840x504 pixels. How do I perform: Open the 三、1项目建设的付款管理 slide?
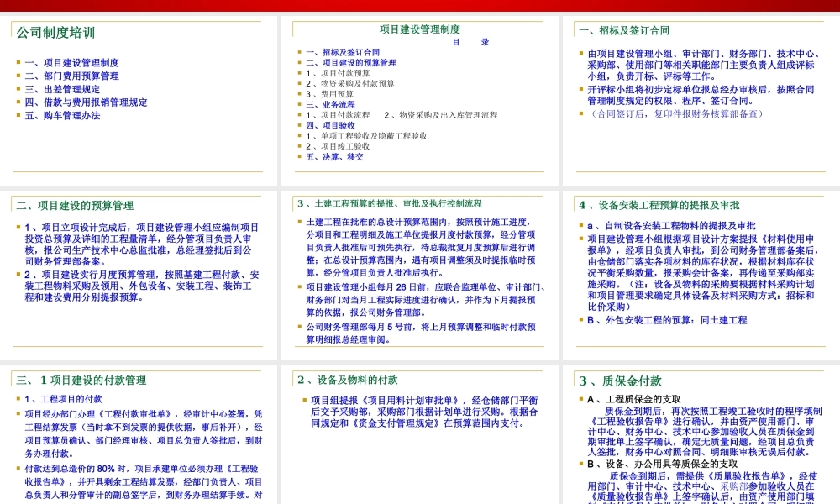(x=138, y=434)
